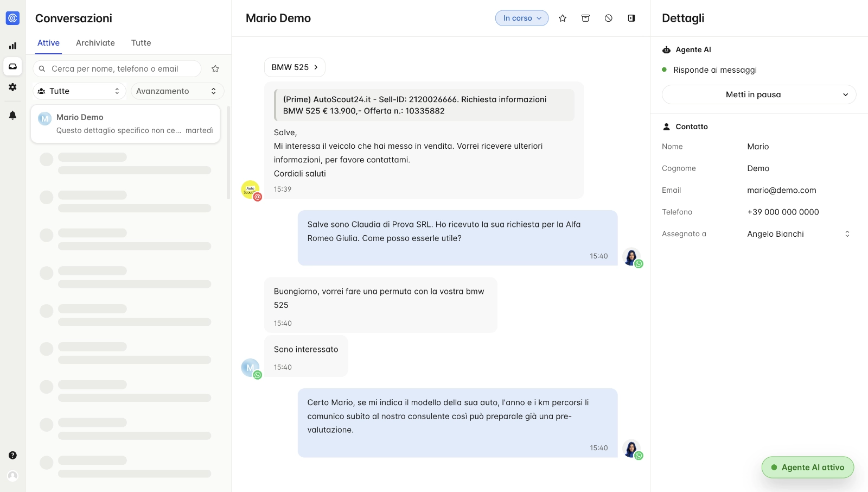Screen dimensions: 868x492
Task: Click the Risponde ai messaggi status text
Action: click(x=714, y=70)
